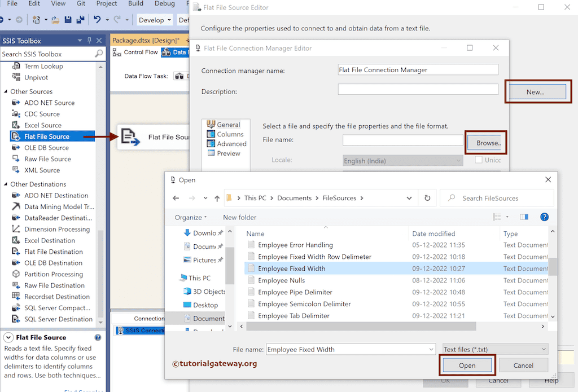Viewport: 578px width, 392px height.
Task: Open the Git menu
Action: tap(80, 3)
